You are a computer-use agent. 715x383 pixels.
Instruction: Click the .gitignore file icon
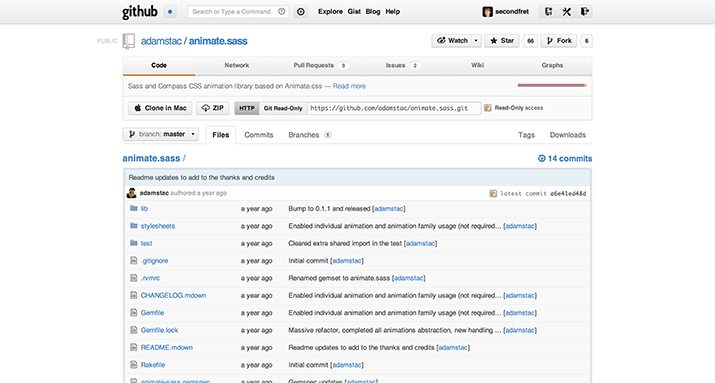(x=134, y=260)
